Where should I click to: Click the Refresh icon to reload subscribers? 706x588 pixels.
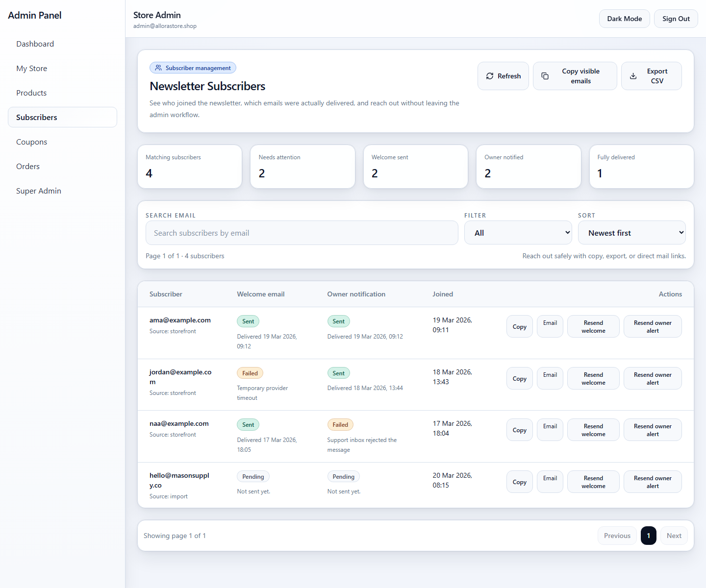[x=490, y=76]
